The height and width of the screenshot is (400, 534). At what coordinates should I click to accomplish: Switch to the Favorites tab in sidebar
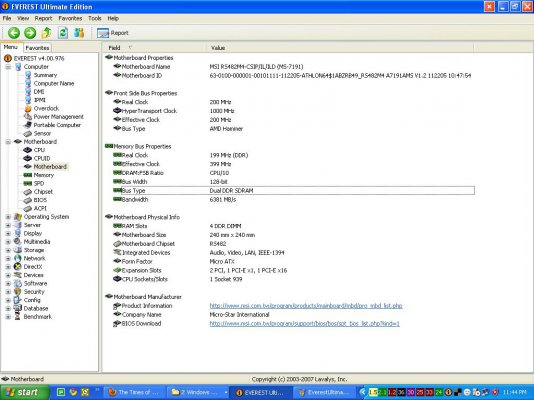(x=37, y=48)
